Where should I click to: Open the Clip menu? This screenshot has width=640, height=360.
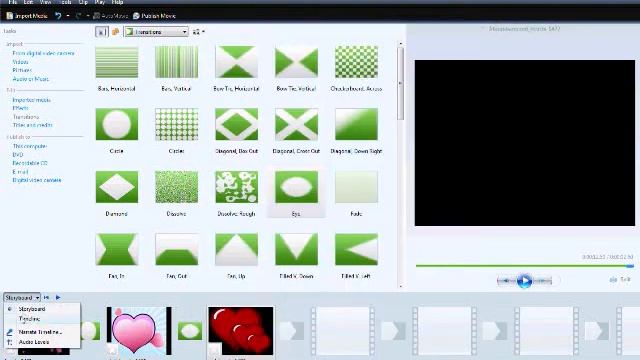point(83,2)
